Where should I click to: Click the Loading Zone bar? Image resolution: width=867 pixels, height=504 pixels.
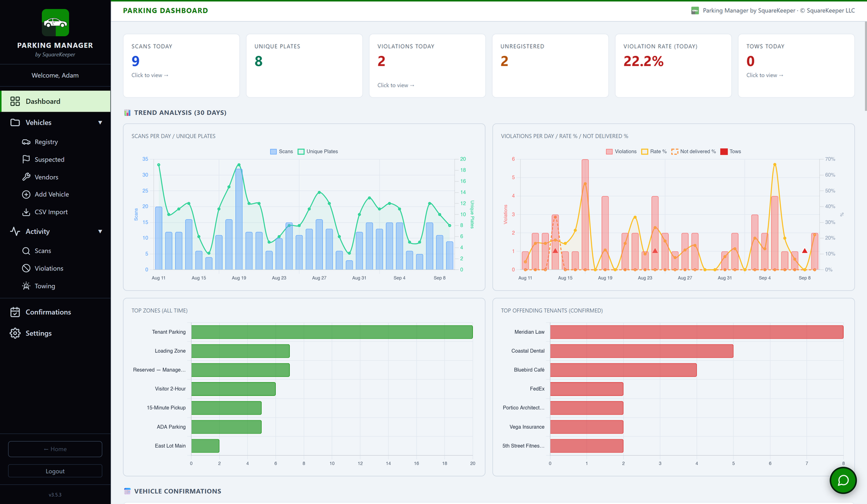pyautogui.click(x=241, y=351)
